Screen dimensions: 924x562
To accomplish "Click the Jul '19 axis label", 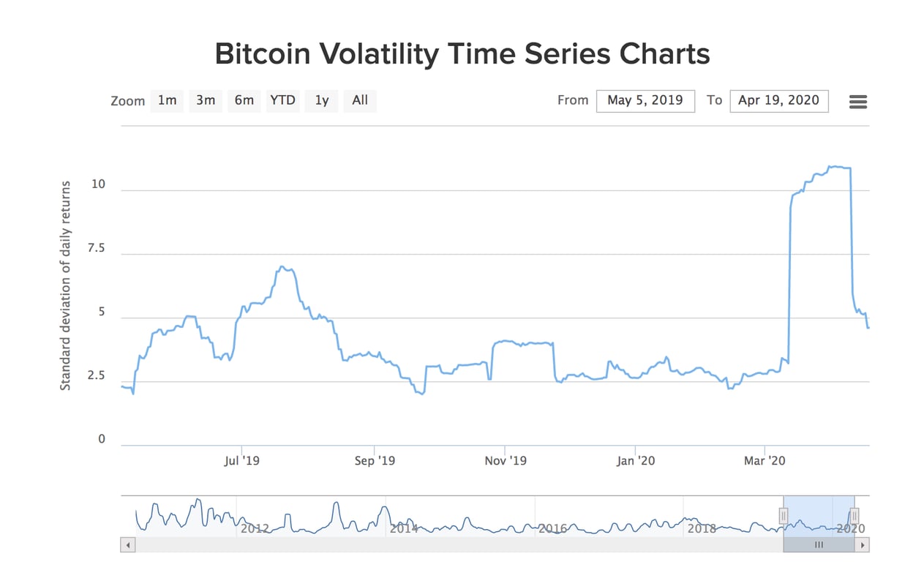I will pyautogui.click(x=241, y=460).
